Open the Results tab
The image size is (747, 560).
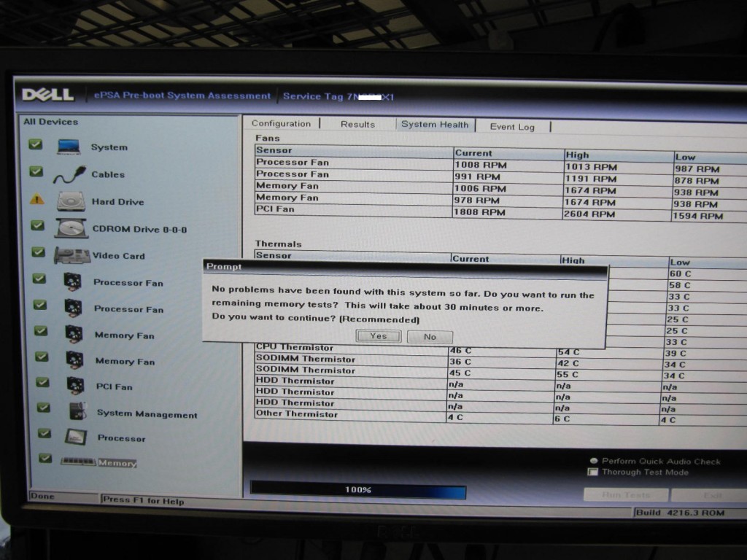[x=357, y=124]
